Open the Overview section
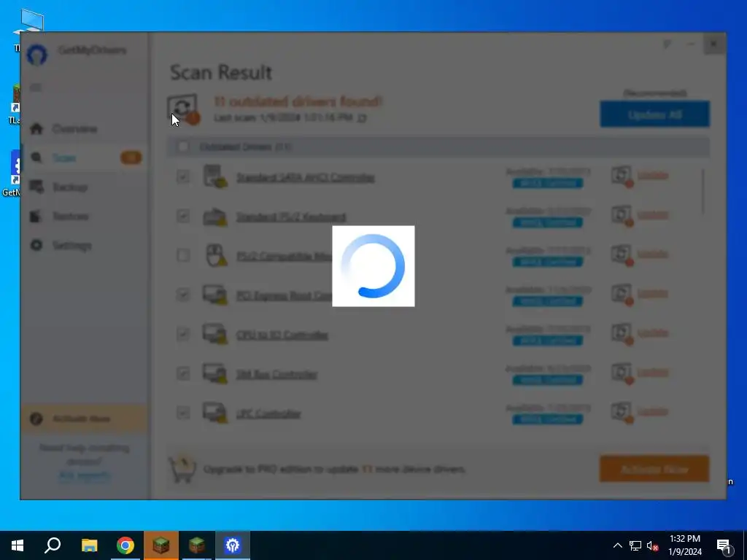Image resolution: width=747 pixels, height=560 pixels. point(84,128)
